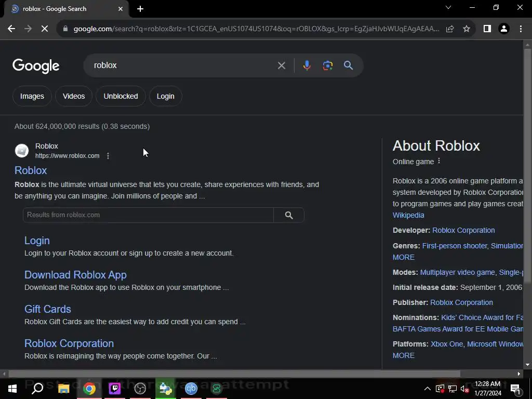Go to Google home via the logo
Screen dimensions: 532x399
tap(36, 66)
